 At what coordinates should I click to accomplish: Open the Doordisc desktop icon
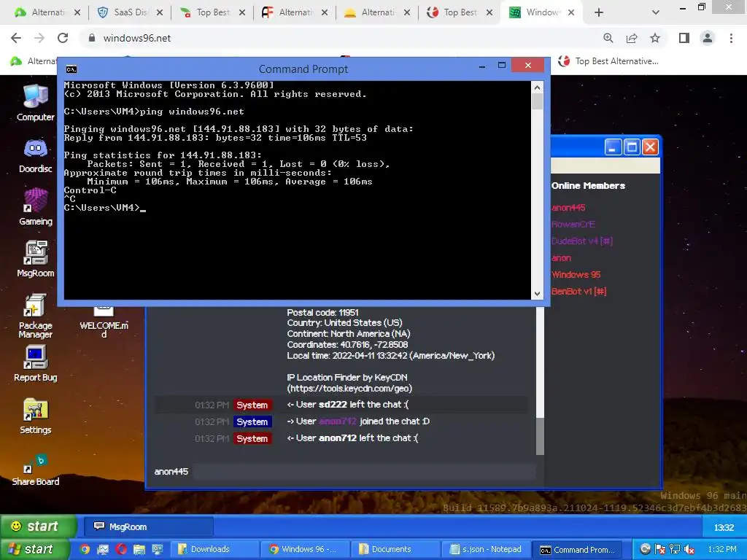[35, 156]
